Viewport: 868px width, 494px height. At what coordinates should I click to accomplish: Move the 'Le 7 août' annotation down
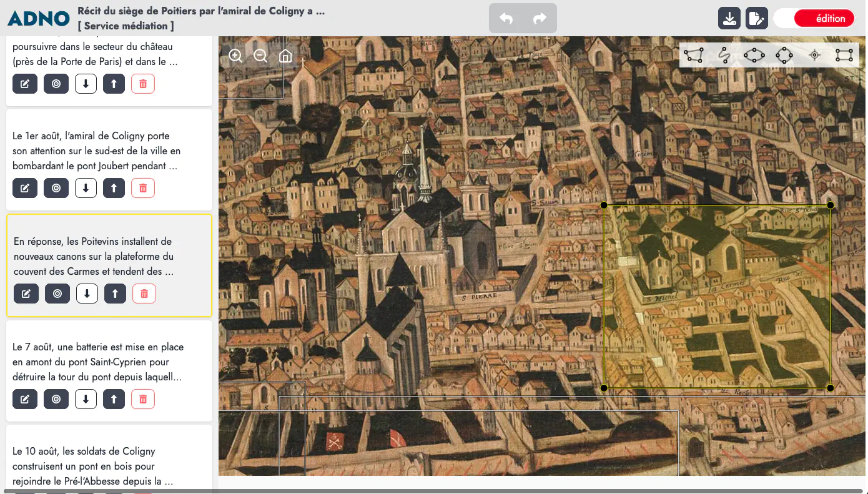click(x=86, y=399)
